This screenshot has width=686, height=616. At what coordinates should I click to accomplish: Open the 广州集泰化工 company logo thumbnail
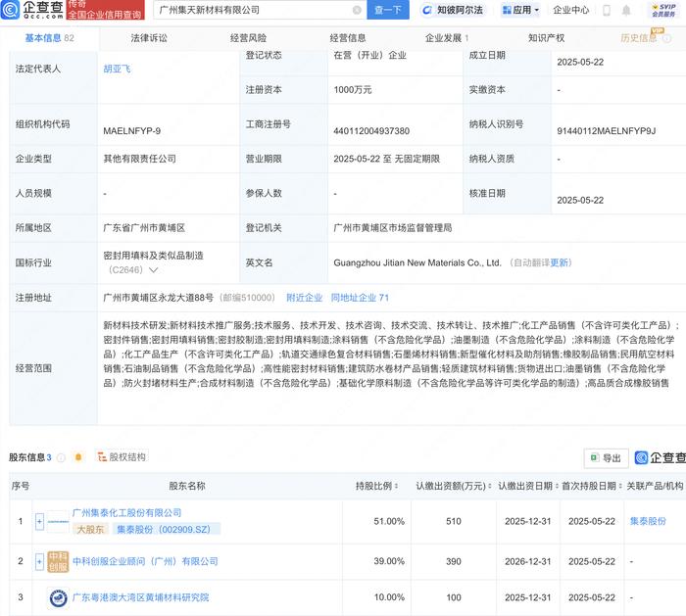click(58, 522)
